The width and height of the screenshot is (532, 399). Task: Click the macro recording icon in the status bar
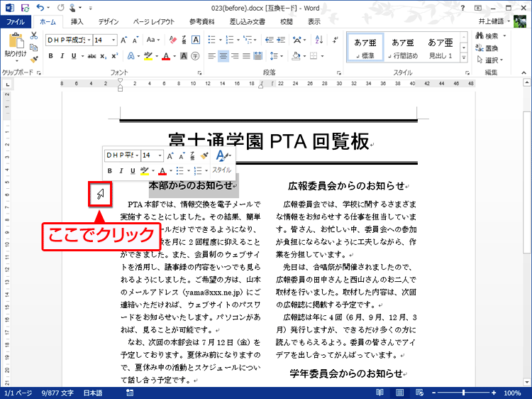130,393
